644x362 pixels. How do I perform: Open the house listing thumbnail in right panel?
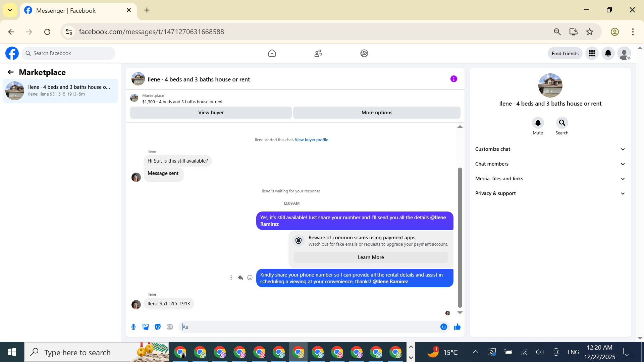coord(550,85)
